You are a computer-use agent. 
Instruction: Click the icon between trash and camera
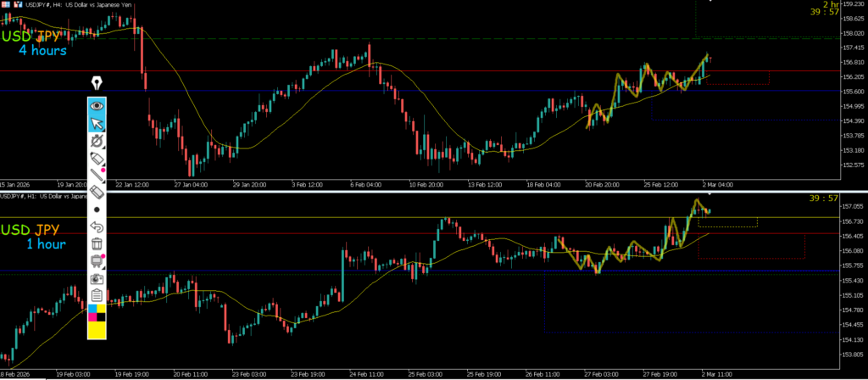pyautogui.click(x=97, y=261)
